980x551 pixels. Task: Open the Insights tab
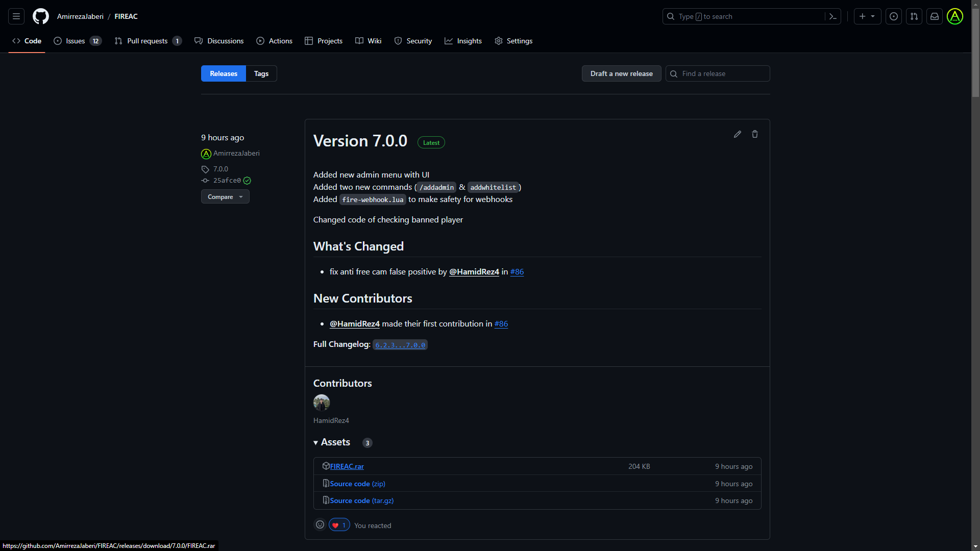463,41
